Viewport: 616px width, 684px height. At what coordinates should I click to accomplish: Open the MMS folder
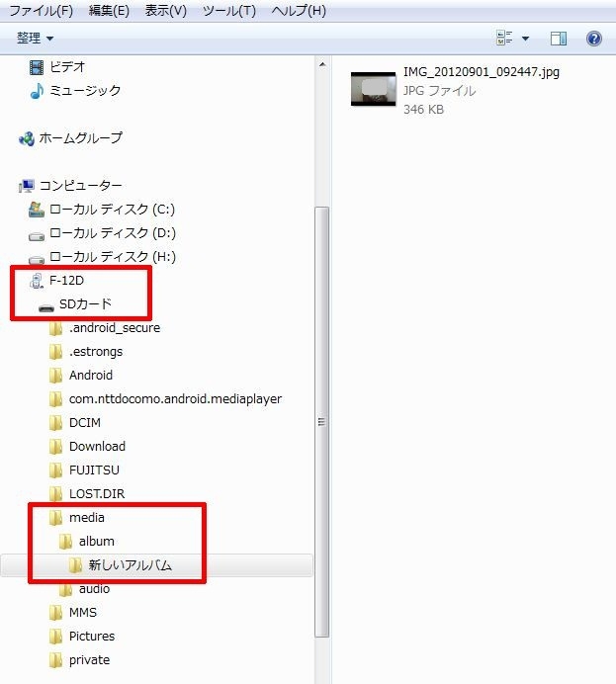coord(83,613)
